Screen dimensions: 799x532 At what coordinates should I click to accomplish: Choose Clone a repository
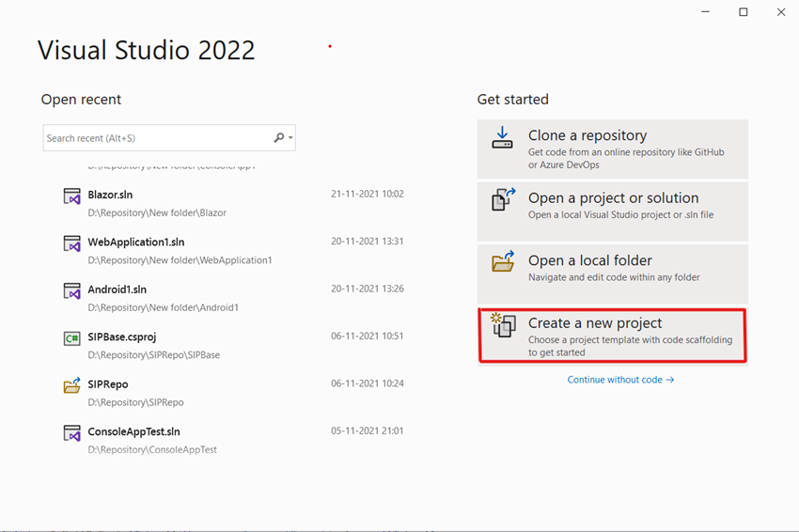coord(613,149)
